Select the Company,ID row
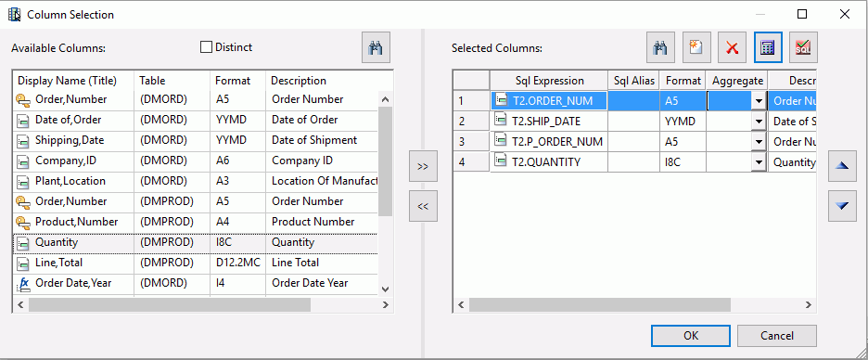Screen dimensions: 868x360 pyautogui.click(x=195, y=161)
